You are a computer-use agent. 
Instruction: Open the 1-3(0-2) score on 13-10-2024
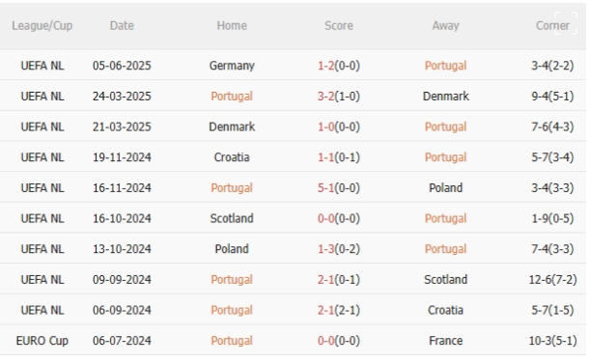tap(339, 249)
